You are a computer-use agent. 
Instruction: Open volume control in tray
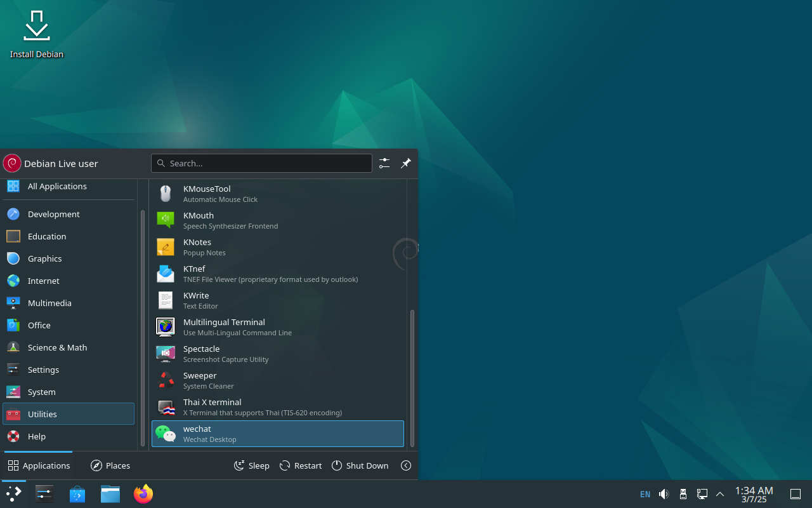(x=664, y=494)
